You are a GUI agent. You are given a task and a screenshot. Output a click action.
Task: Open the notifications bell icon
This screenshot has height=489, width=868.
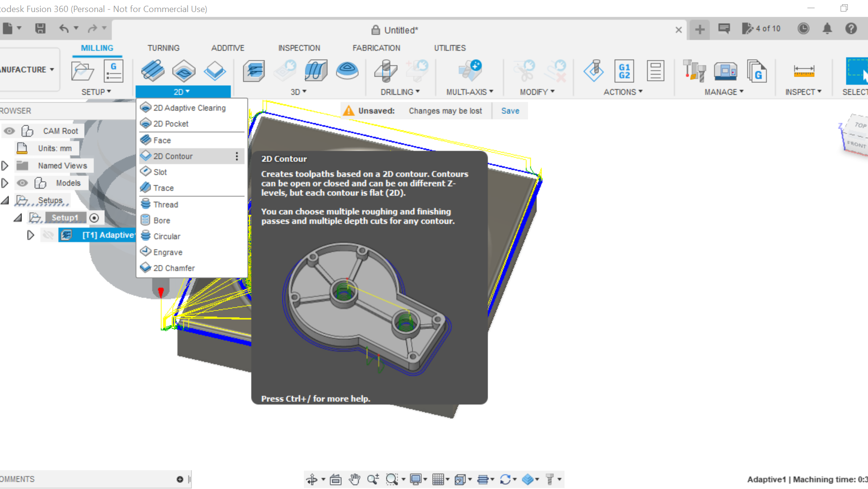pos(827,29)
